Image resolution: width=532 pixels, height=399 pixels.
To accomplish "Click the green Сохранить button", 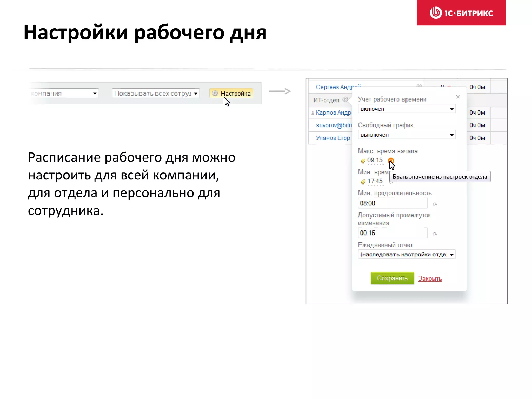I will click(x=392, y=278).
